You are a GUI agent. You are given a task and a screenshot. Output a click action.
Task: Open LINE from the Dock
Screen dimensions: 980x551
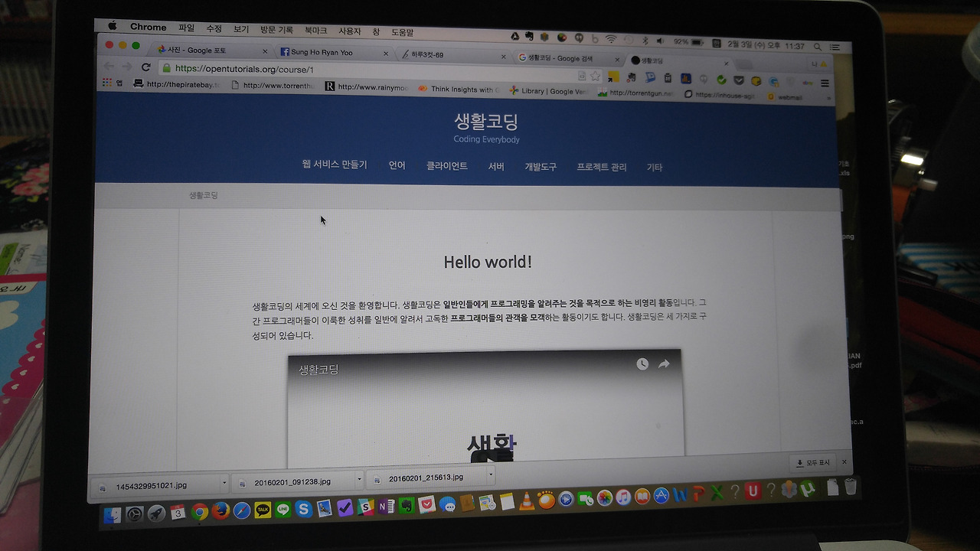pyautogui.click(x=283, y=510)
